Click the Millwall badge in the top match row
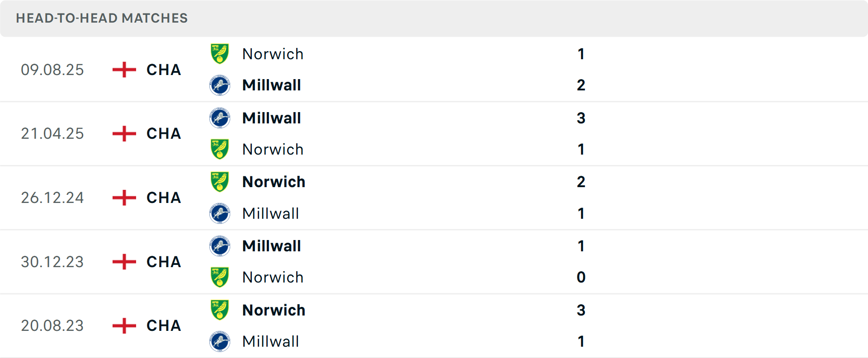Screen dimensions: 868x358 pyautogui.click(x=220, y=85)
